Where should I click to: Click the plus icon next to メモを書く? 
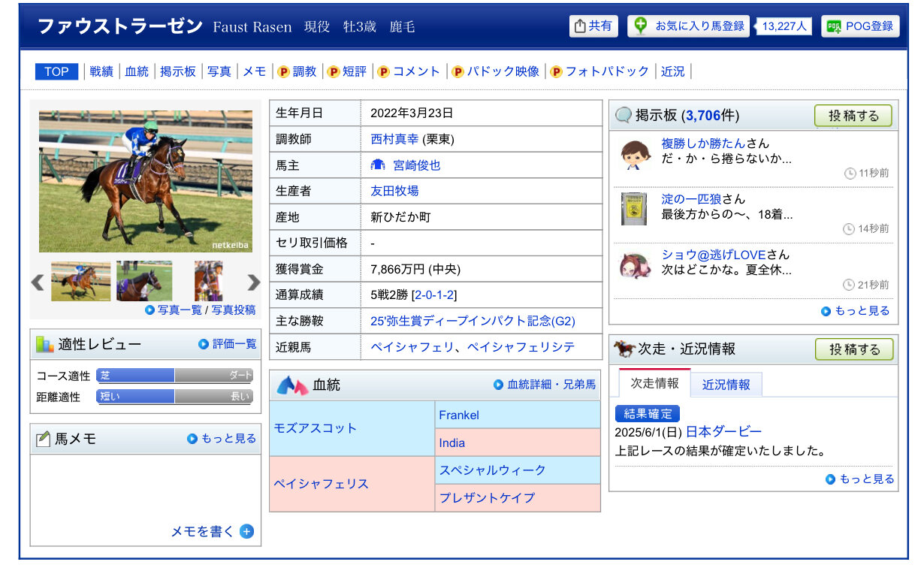tap(246, 532)
